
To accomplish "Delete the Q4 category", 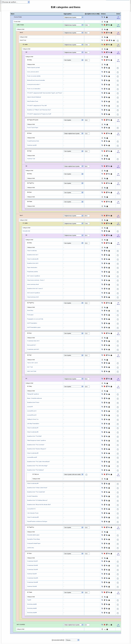I will click(x=105, y=166).
